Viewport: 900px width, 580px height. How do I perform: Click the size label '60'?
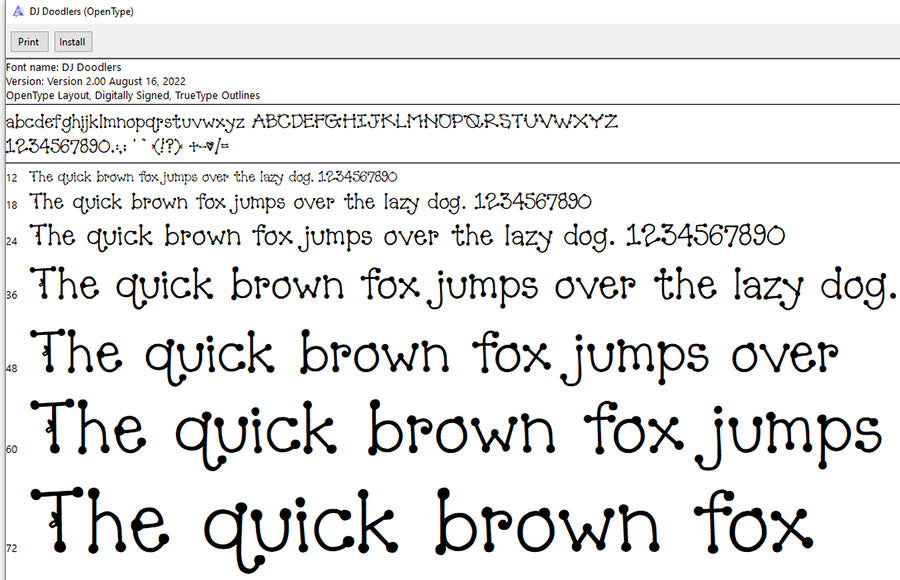coord(12,449)
